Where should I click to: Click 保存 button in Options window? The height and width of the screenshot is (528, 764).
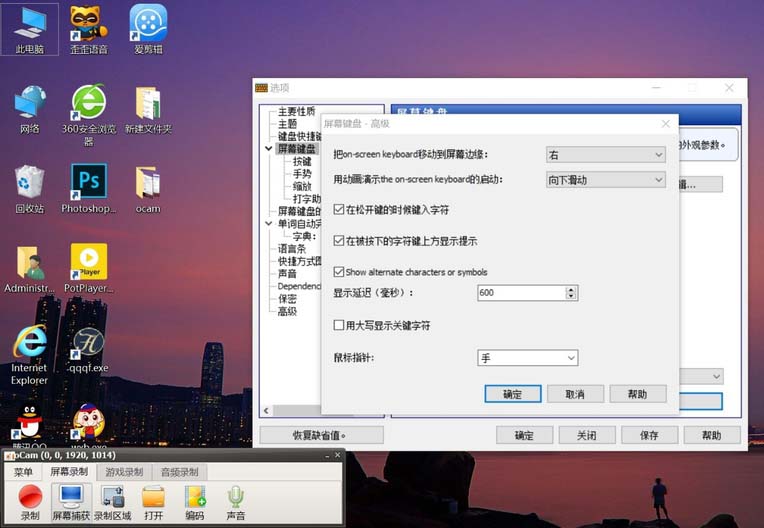tap(649, 435)
